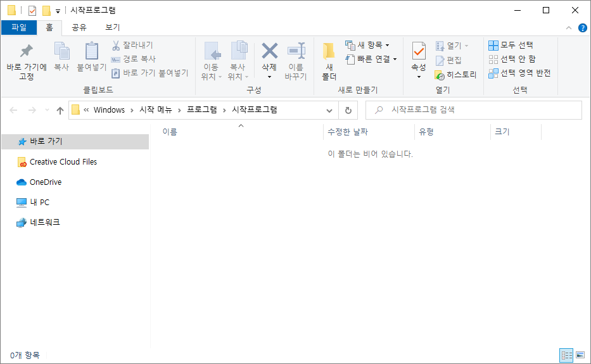Expand the address bar history dropdown
Image resolution: width=591 pixels, height=364 pixels.
coord(329,110)
